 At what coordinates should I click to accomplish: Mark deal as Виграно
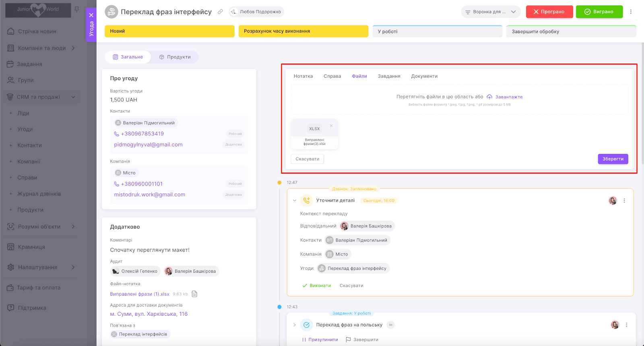click(599, 12)
